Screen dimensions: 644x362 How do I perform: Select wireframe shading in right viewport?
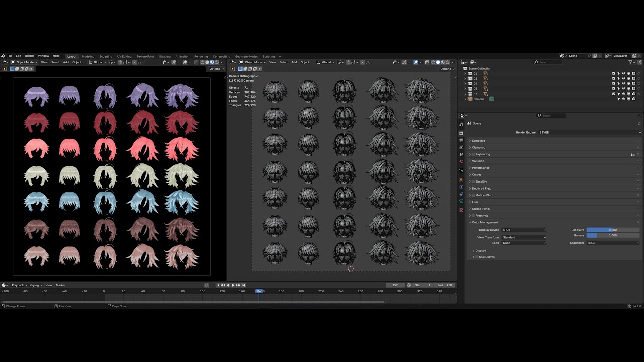coord(433,62)
